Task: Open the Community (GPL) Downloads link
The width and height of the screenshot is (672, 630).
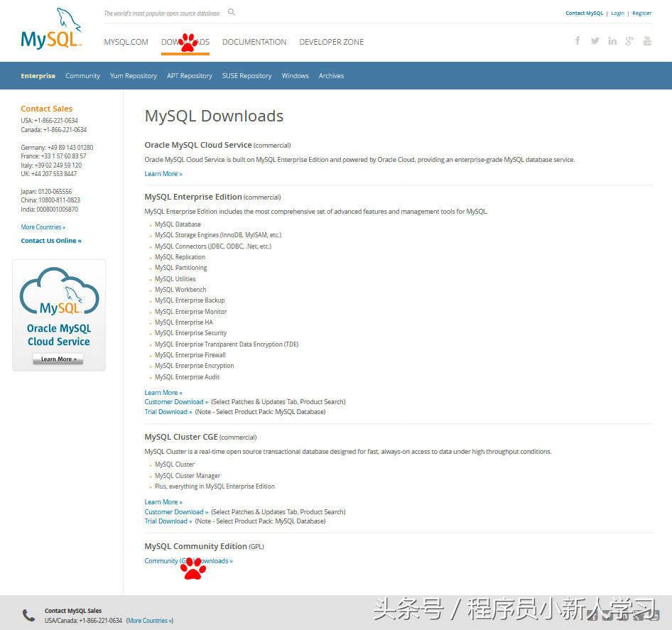Action: pyautogui.click(x=188, y=560)
